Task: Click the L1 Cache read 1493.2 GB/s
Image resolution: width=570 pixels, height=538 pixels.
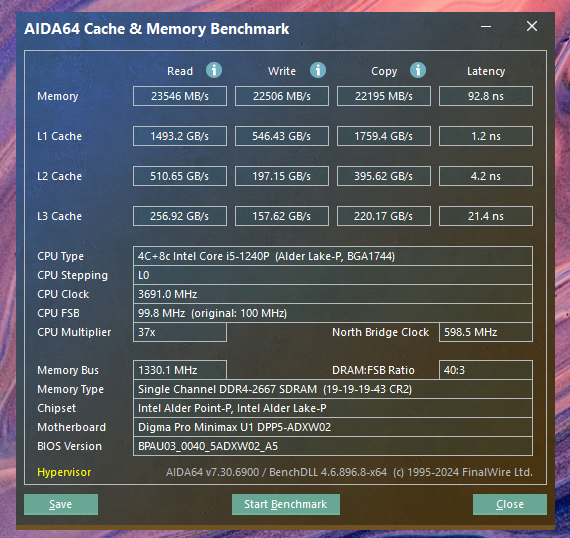Action: 180,136
